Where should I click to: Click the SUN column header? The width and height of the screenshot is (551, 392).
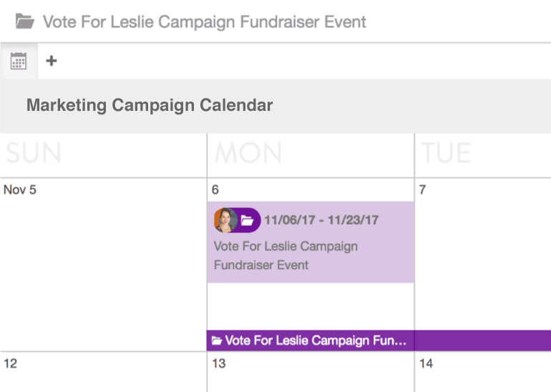(34, 154)
